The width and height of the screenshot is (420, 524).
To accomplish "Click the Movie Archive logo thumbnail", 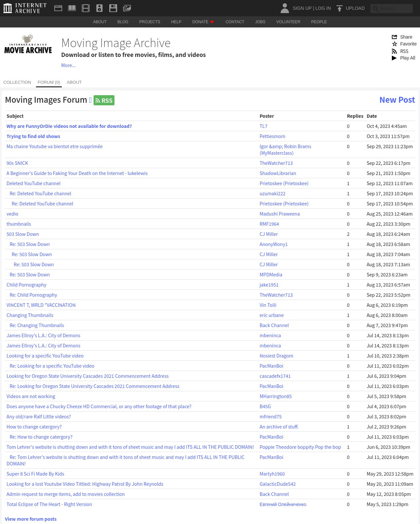I will point(28,44).
